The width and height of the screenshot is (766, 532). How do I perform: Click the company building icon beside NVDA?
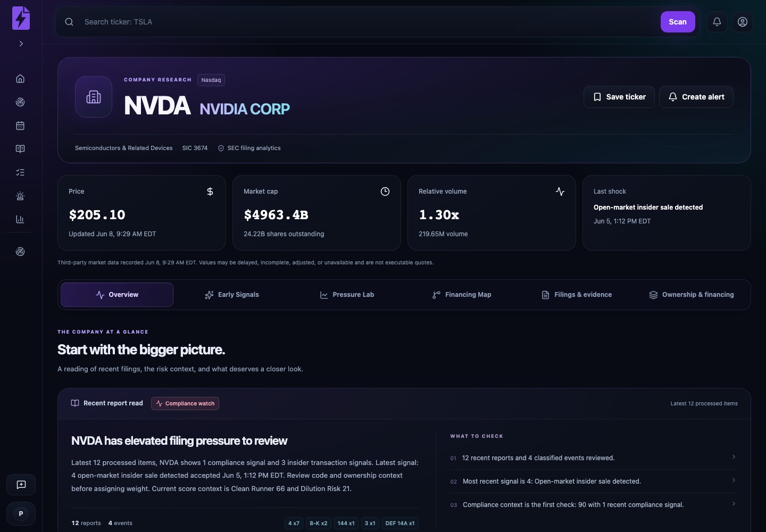pyautogui.click(x=94, y=97)
